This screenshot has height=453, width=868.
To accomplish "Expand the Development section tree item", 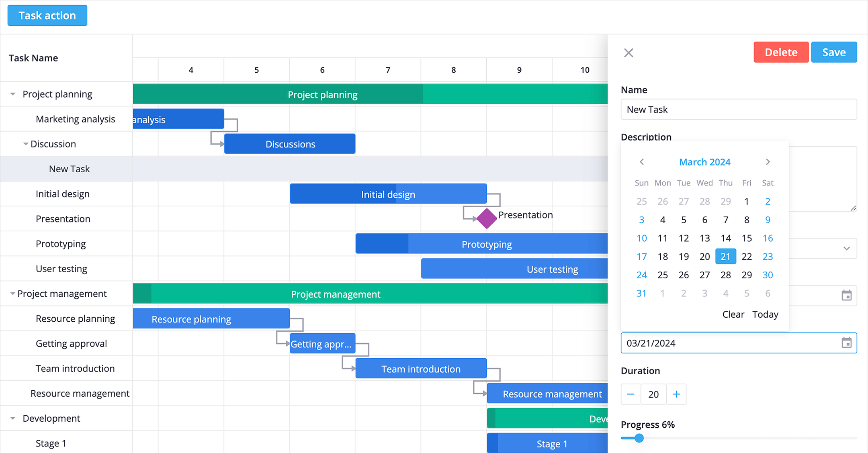I will [x=12, y=418].
